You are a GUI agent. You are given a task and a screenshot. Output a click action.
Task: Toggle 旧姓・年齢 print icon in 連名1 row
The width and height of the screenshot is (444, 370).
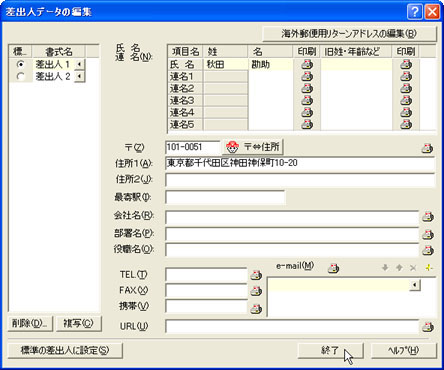406,76
